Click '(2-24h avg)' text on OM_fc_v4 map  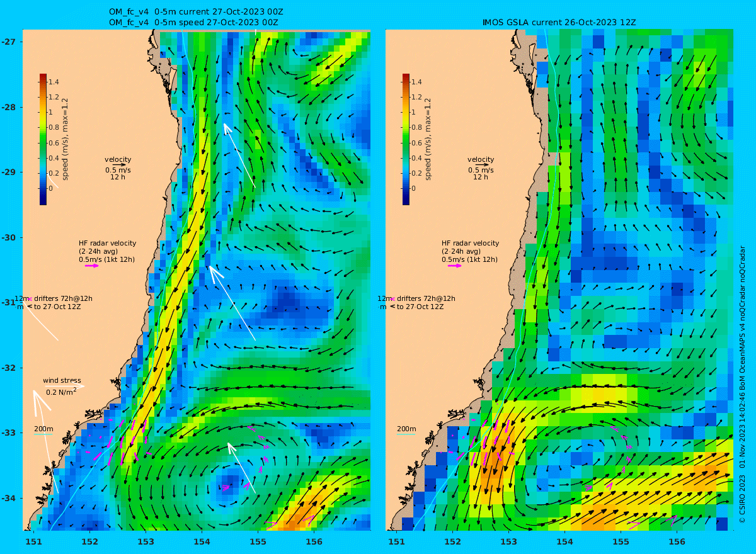pos(97,251)
